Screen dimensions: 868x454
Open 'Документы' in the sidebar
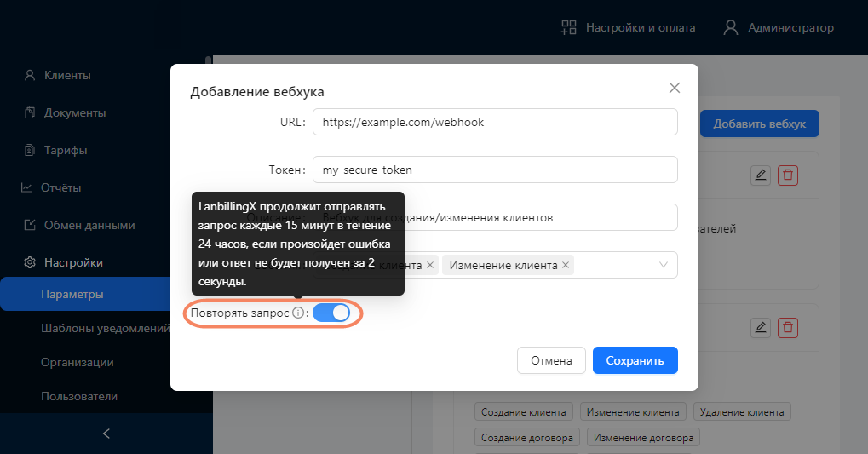pos(75,113)
